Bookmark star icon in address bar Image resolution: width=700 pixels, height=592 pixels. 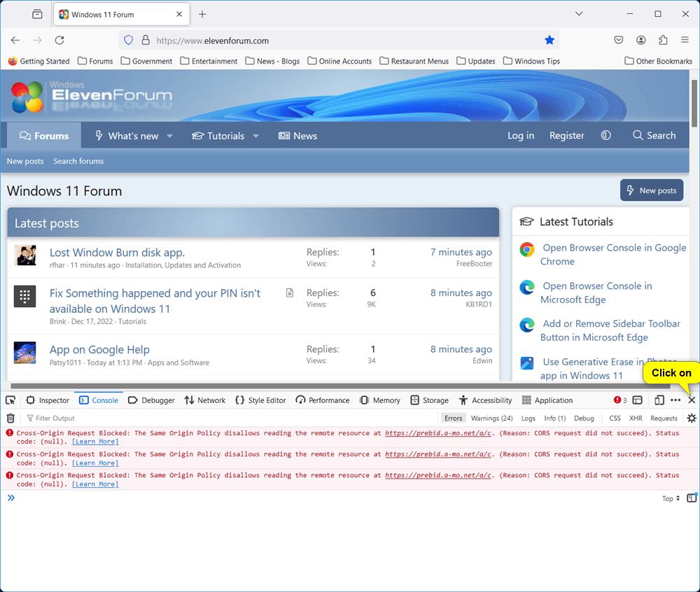(x=549, y=41)
